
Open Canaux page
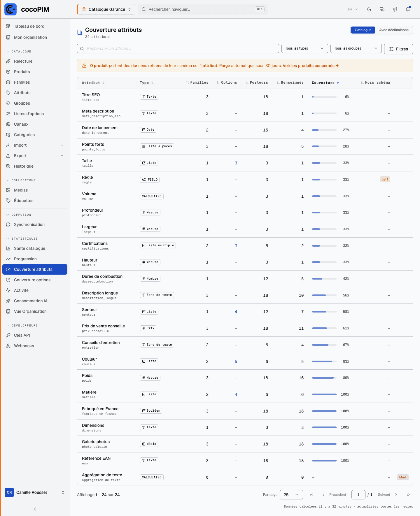pos(35,124)
